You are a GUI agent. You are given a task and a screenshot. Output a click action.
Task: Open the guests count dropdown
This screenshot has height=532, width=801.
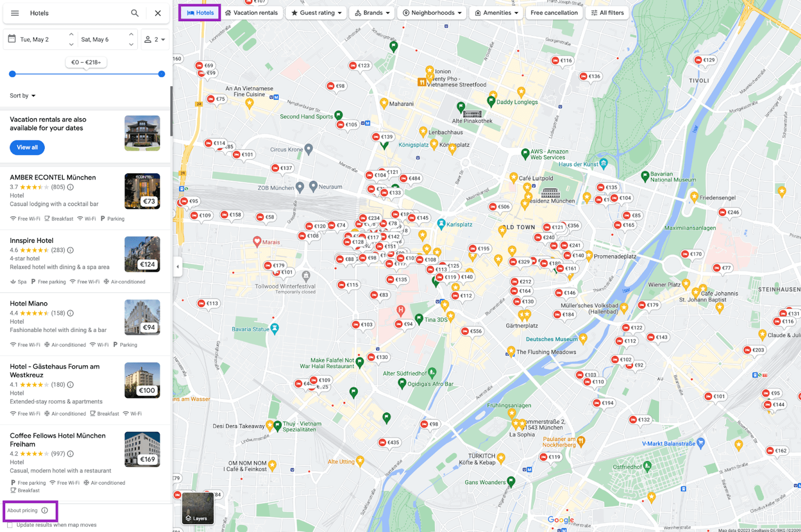pos(155,39)
